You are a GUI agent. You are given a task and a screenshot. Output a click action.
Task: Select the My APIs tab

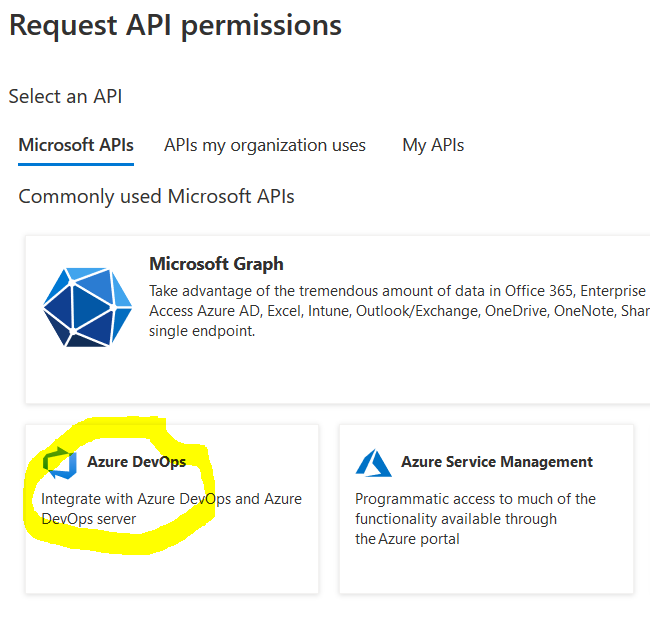tap(433, 145)
